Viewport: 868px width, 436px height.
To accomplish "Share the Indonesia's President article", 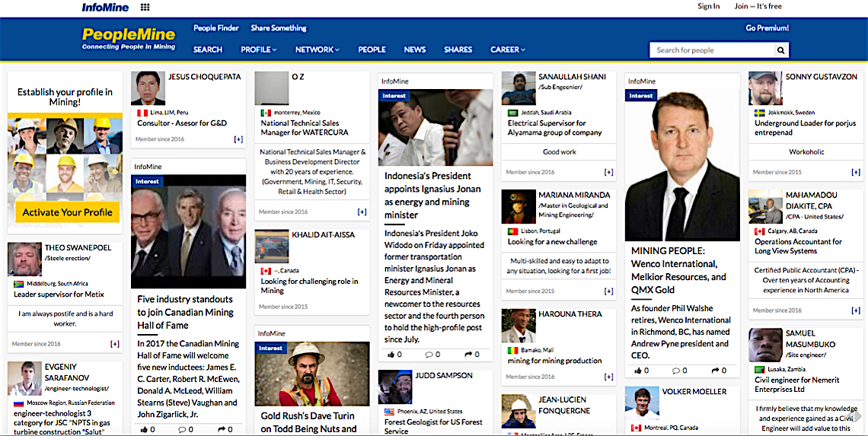I will tap(472, 354).
